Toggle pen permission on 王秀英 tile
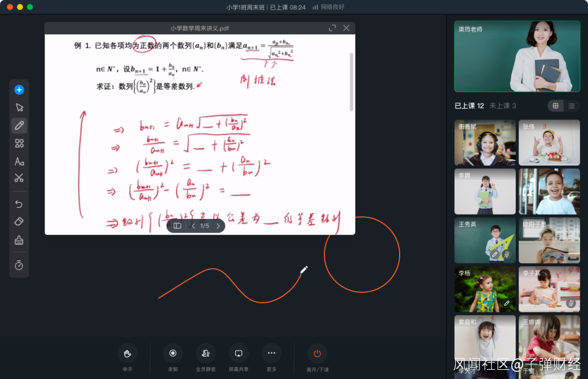Image resolution: width=588 pixels, height=379 pixels. click(494, 254)
